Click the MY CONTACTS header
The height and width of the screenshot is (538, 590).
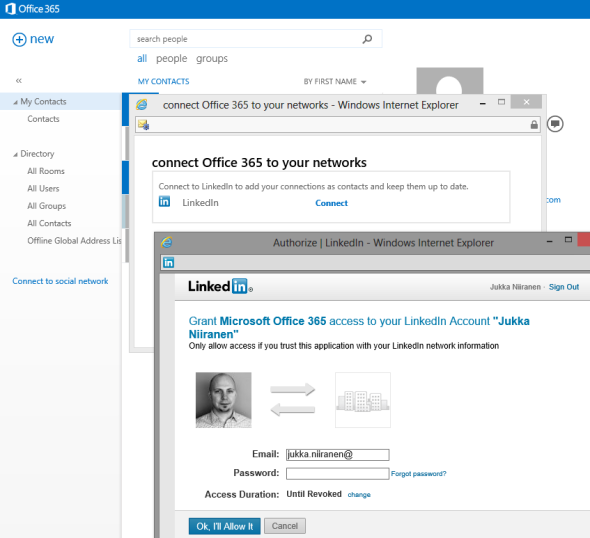pyautogui.click(x=163, y=82)
